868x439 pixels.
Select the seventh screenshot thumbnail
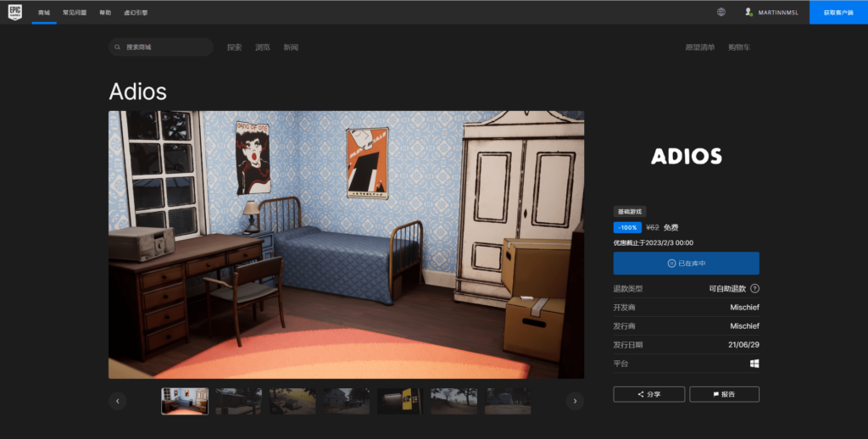pyautogui.click(x=508, y=401)
